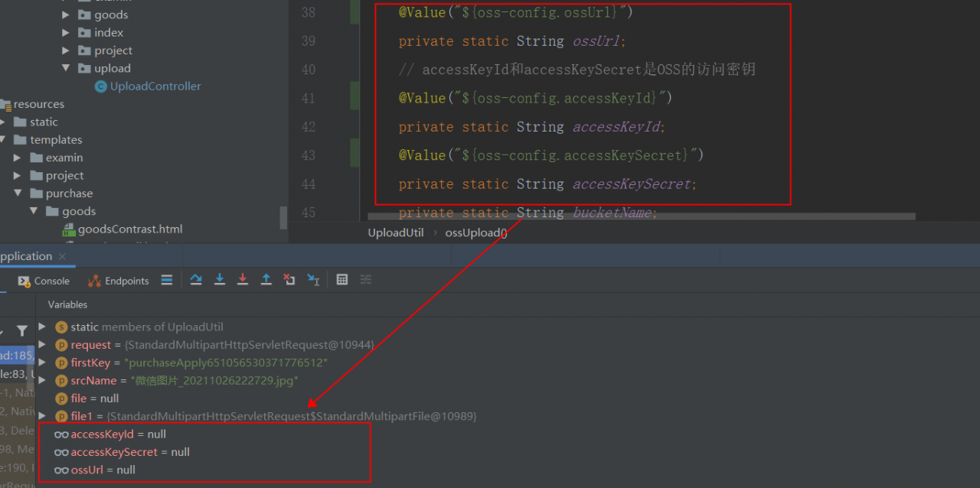Click the goodsContrast.html file icon
This screenshot has height=488, width=980.
[69, 229]
